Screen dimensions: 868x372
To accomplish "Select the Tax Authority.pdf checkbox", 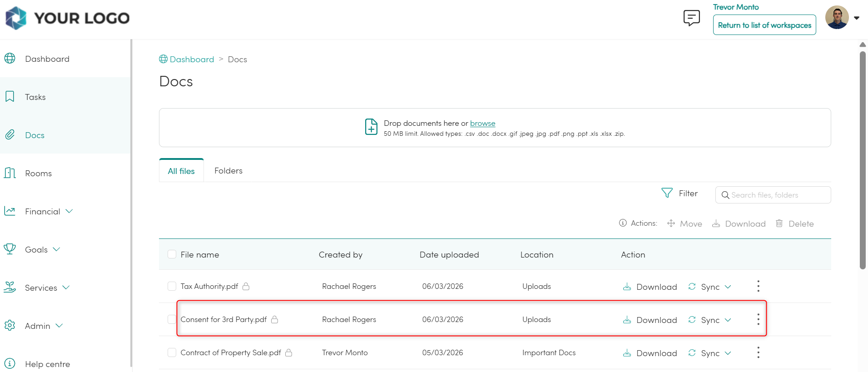I will 172,286.
